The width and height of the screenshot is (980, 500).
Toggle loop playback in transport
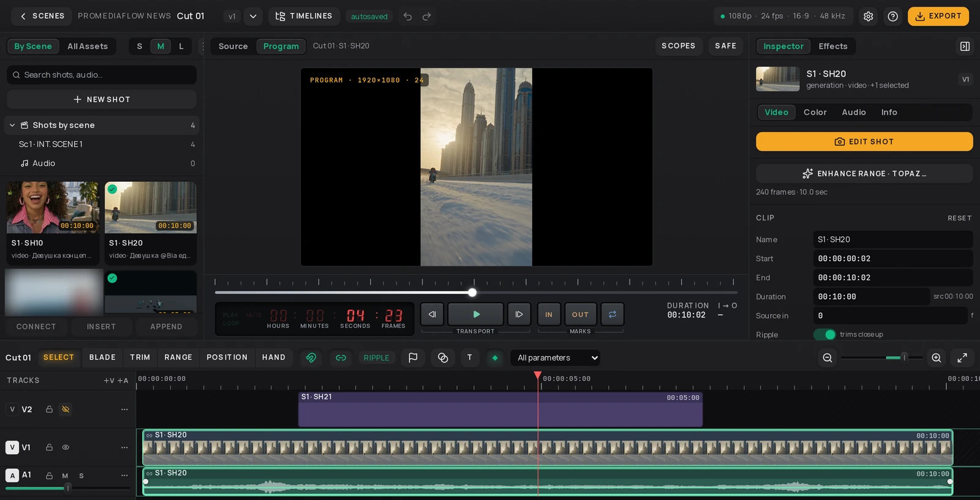point(612,315)
